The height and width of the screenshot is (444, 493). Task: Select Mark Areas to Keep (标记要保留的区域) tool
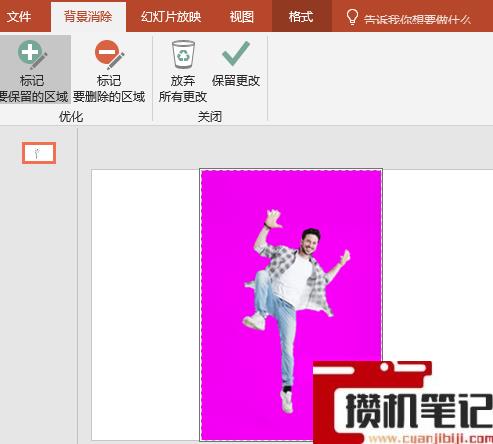point(35,70)
